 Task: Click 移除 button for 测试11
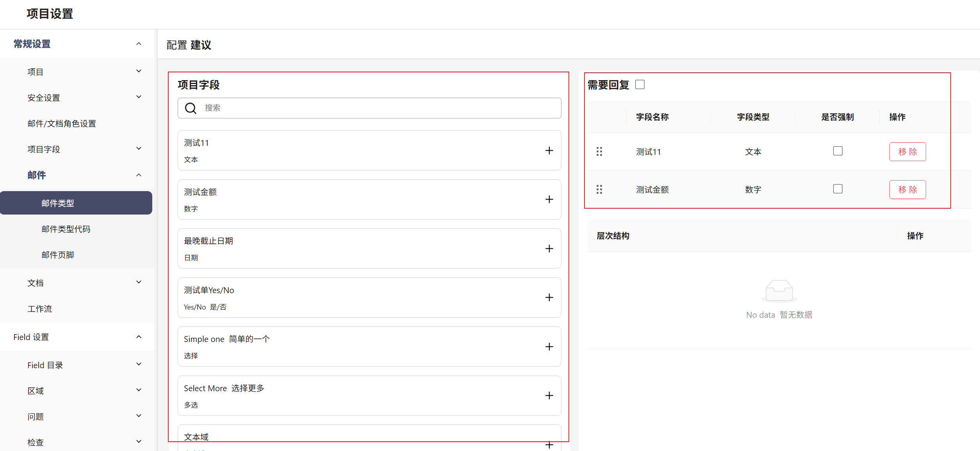coord(907,152)
